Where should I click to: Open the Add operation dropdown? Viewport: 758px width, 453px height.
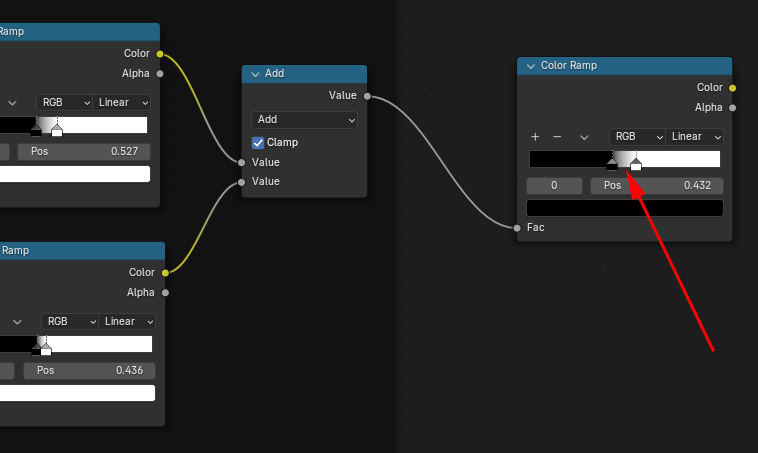pos(304,119)
